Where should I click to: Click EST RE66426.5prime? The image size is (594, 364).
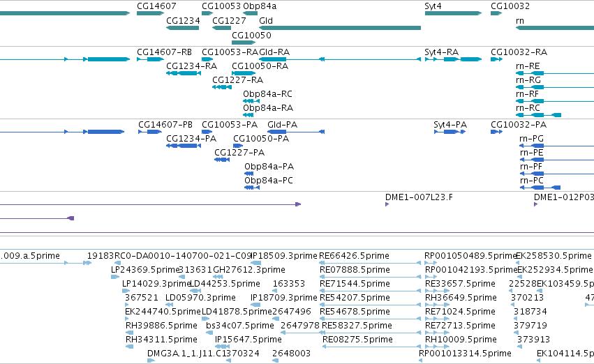tap(354, 256)
